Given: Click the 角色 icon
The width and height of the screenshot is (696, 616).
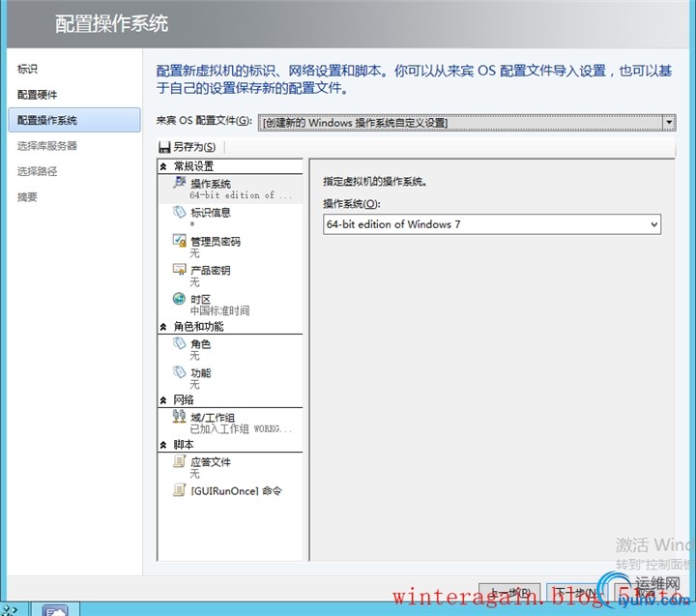Looking at the screenshot, I should coord(180,343).
